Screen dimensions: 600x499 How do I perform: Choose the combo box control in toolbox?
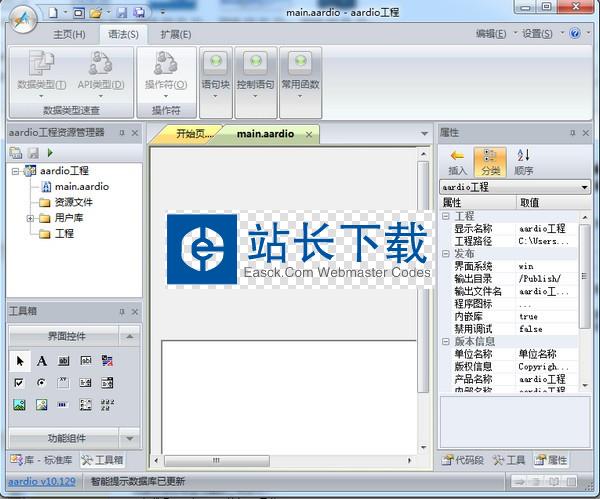pyautogui.click(x=85, y=382)
